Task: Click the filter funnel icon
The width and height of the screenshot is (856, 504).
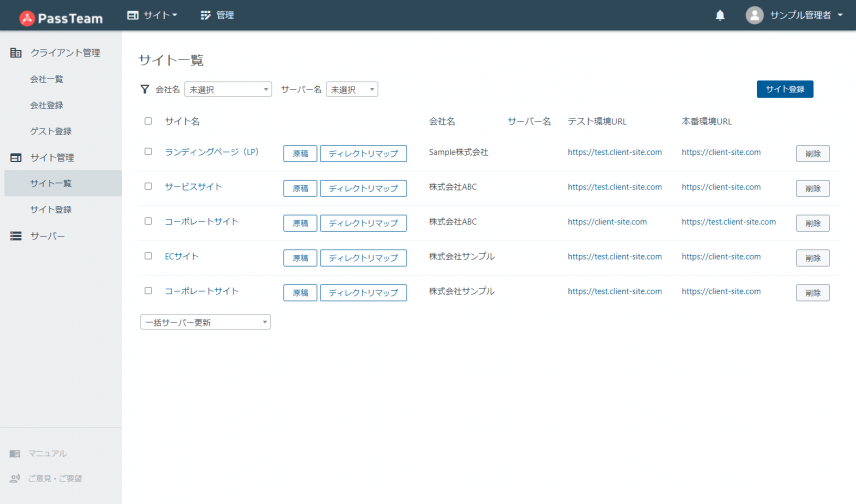Action: click(145, 89)
